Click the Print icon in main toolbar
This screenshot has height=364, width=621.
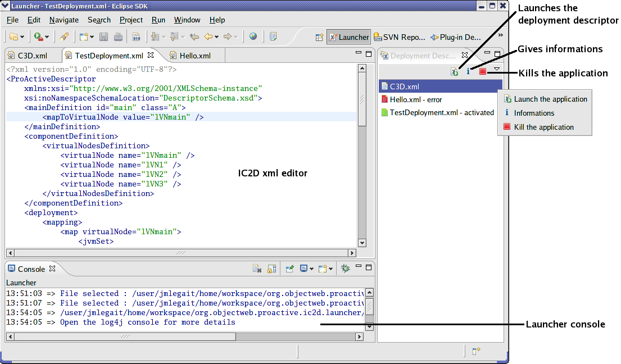tap(118, 37)
